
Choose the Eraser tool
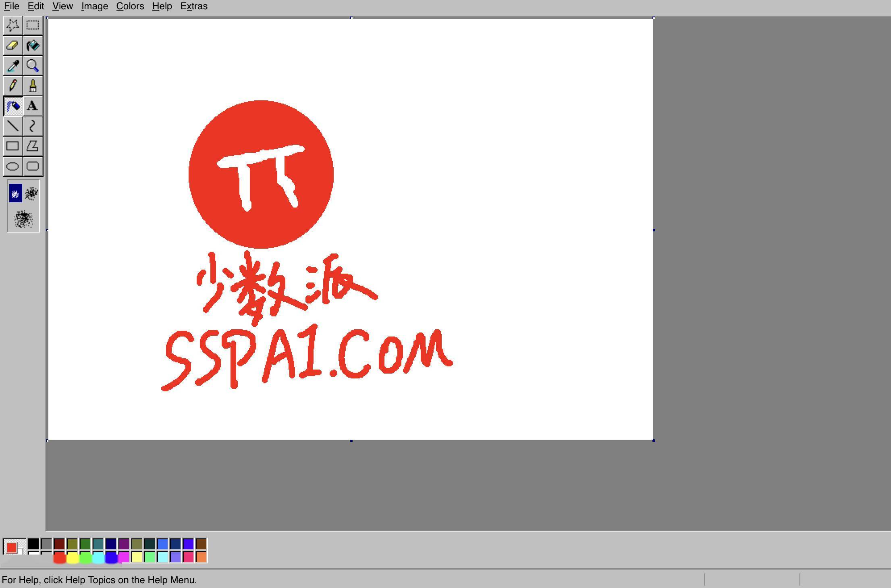(x=12, y=46)
